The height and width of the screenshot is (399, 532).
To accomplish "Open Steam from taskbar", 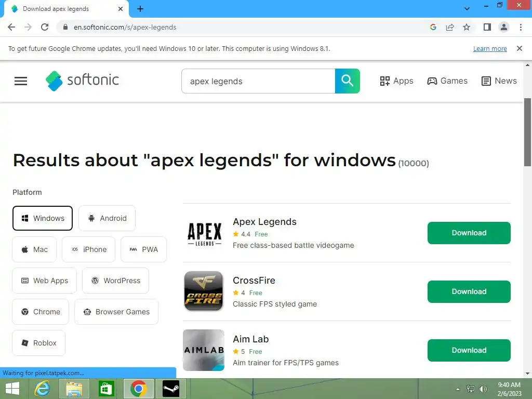I will [170, 389].
